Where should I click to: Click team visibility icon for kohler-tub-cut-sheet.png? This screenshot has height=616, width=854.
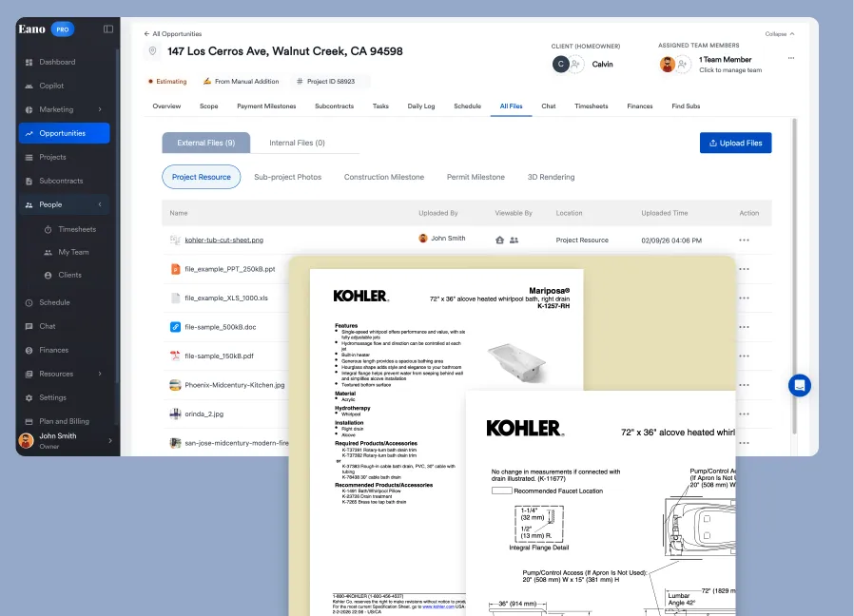coord(514,241)
